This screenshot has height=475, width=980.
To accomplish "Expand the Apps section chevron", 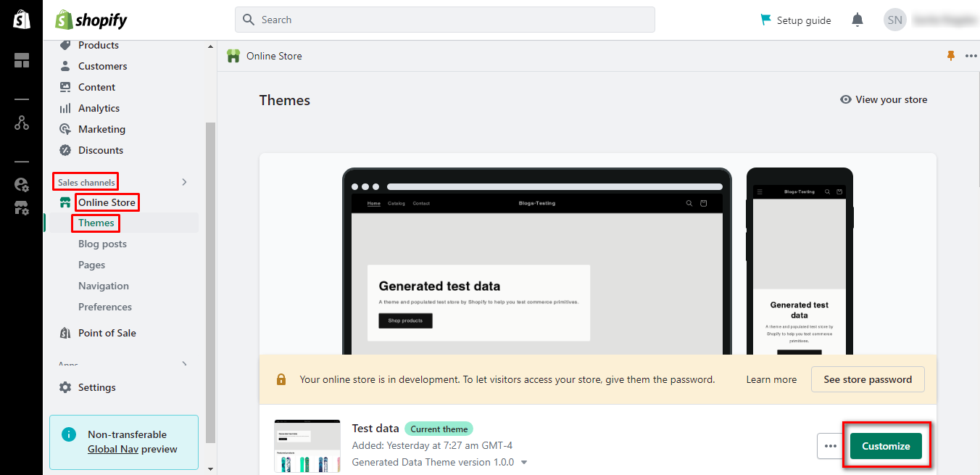I will (x=184, y=364).
